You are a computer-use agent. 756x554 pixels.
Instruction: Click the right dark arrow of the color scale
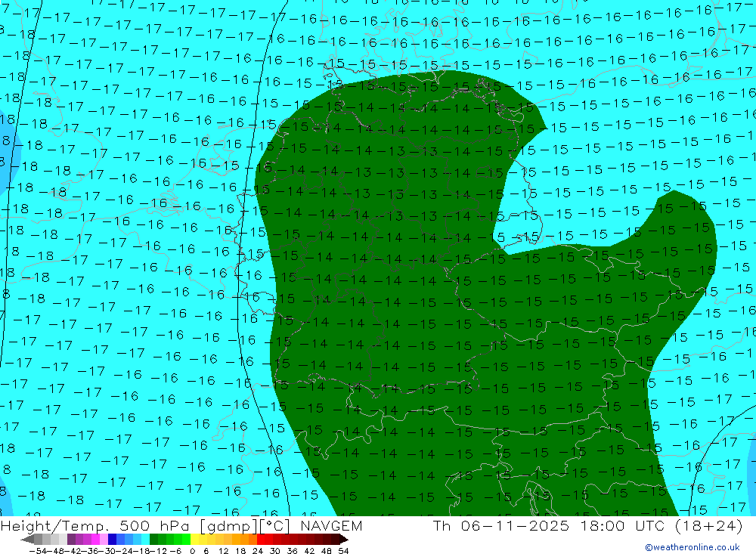(344, 539)
